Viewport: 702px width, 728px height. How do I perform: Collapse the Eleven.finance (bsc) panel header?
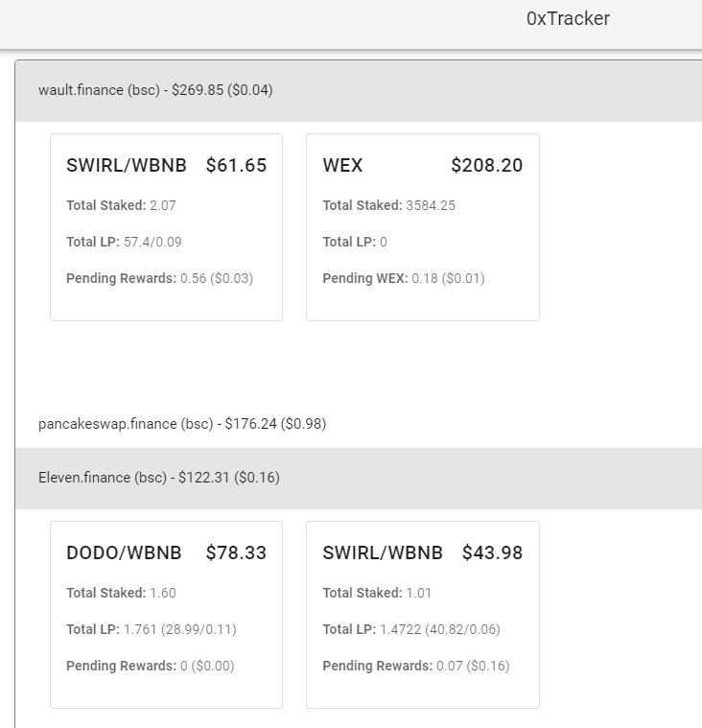[x=359, y=478]
